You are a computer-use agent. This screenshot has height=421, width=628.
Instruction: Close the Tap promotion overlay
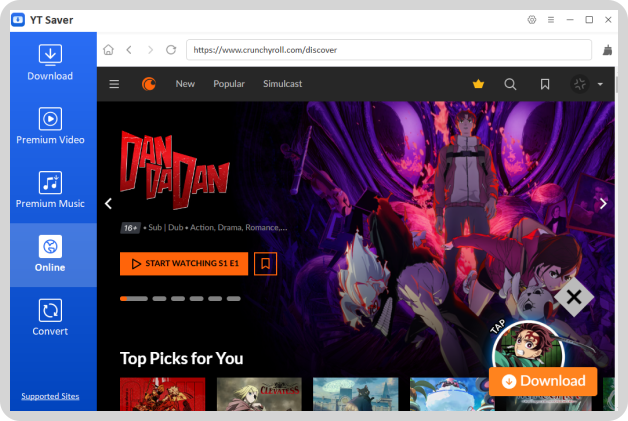point(574,297)
